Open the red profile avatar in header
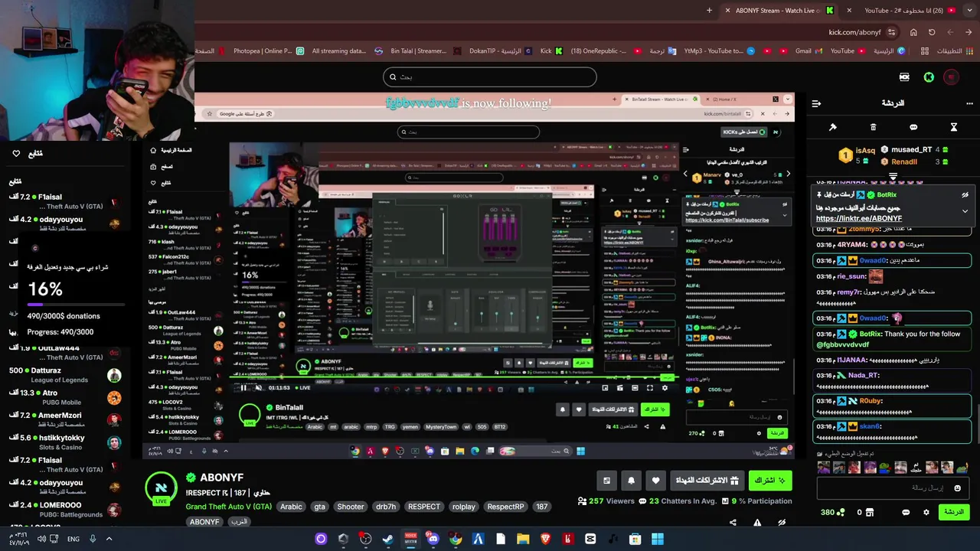 pyautogui.click(x=951, y=77)
